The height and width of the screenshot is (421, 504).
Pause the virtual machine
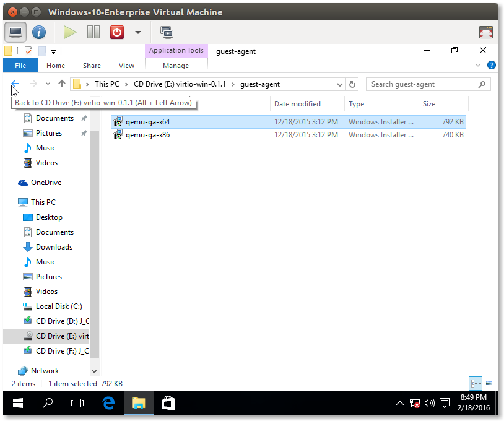93,32
